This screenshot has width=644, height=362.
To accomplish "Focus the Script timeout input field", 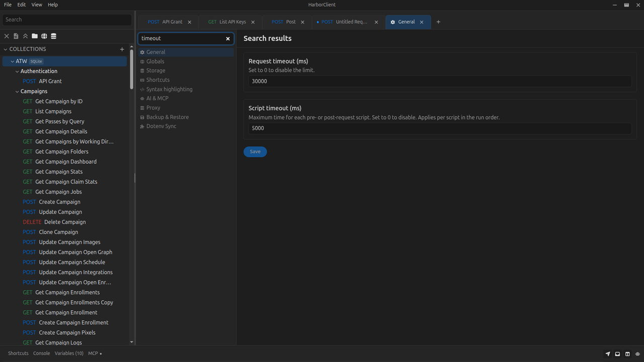I will (x=440, y=128).
